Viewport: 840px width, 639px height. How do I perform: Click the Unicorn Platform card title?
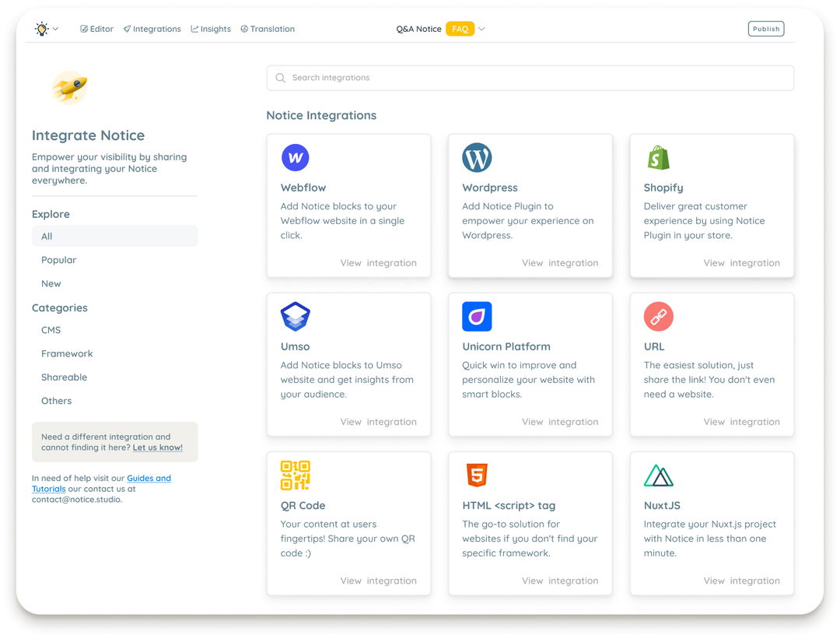(x=506, y=347)
